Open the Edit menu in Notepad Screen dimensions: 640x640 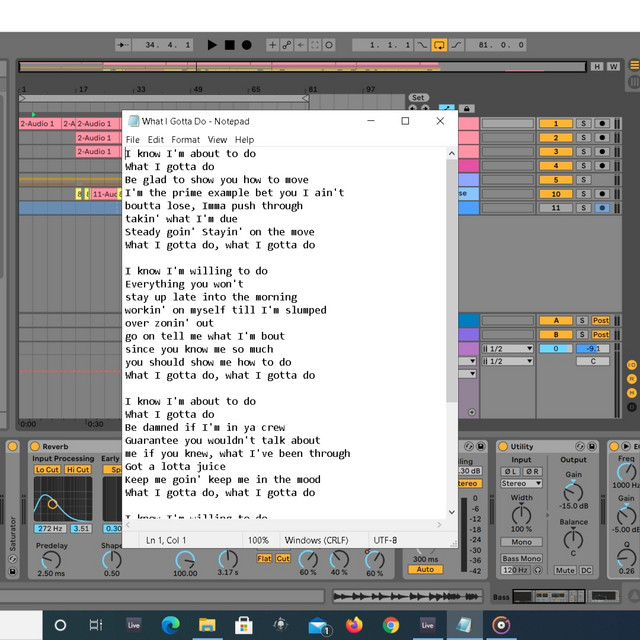[156, 140]
